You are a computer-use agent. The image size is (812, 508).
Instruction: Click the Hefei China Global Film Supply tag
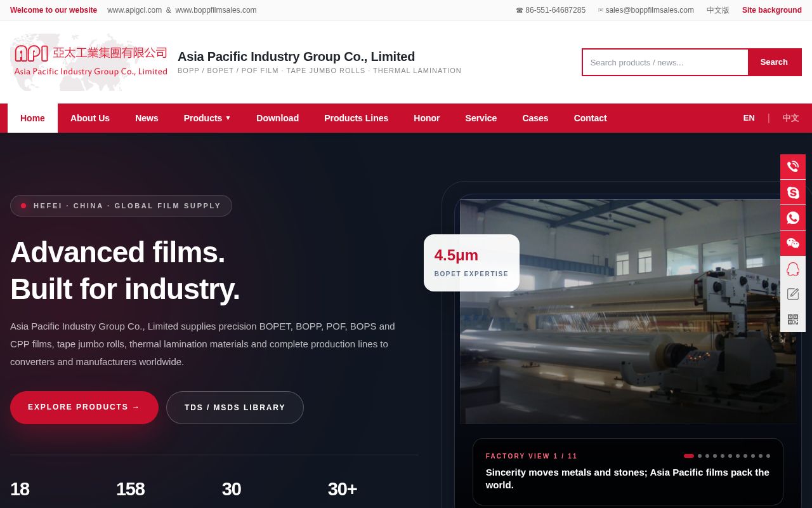(121, 206)
